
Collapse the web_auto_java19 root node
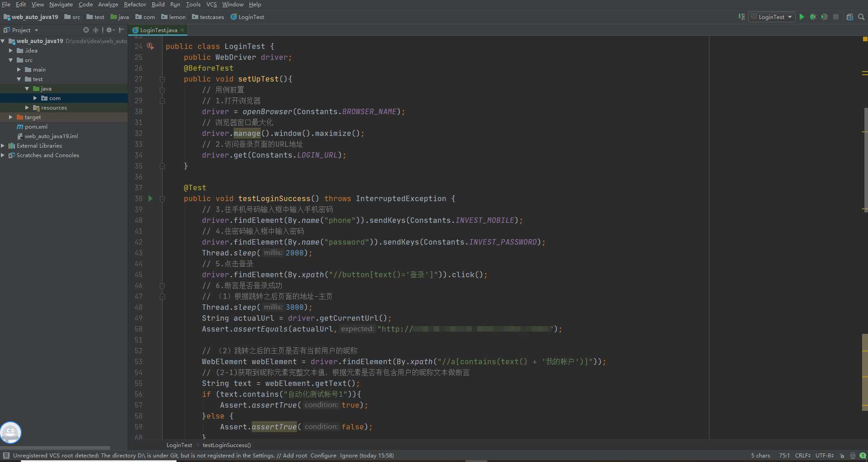click(3, 41)
